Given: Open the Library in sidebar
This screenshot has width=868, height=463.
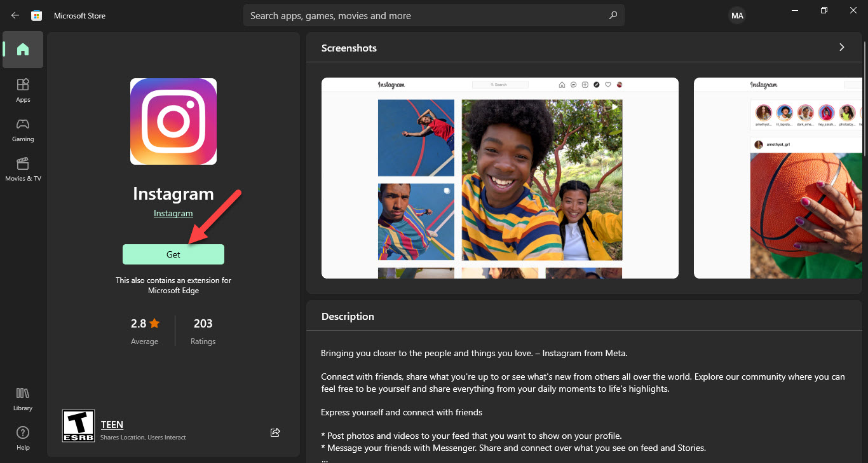Looking at the screenshot, I should click(x=23, y=398).
